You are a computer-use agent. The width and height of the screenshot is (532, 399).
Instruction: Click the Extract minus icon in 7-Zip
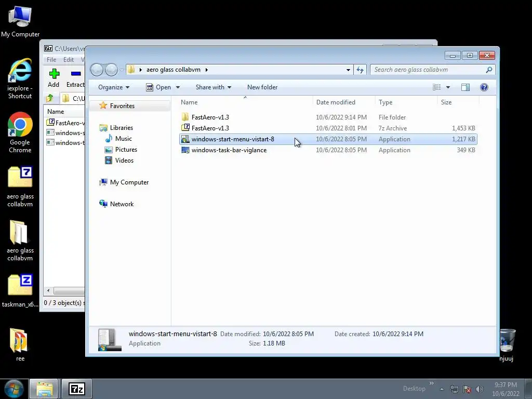pos(76,74)
